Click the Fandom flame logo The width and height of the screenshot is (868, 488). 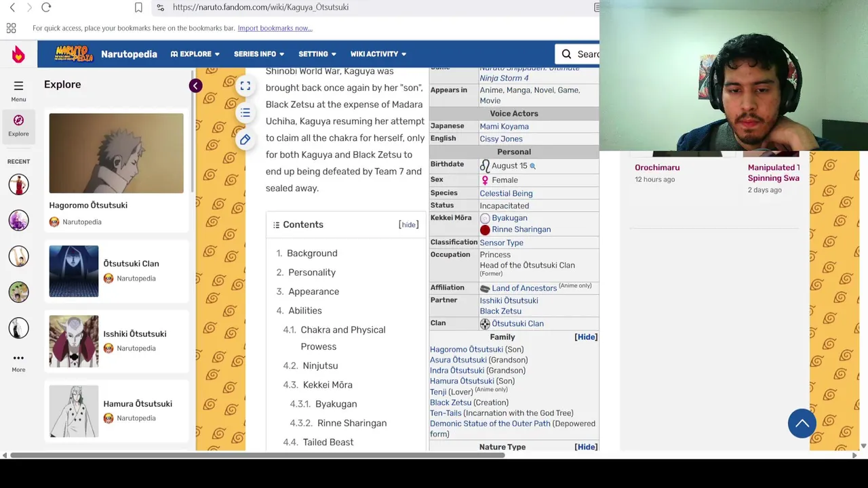coord(18,54)
